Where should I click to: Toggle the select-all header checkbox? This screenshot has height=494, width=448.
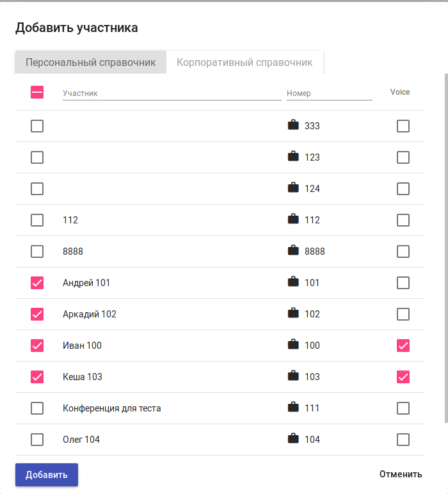coord(37,92)
